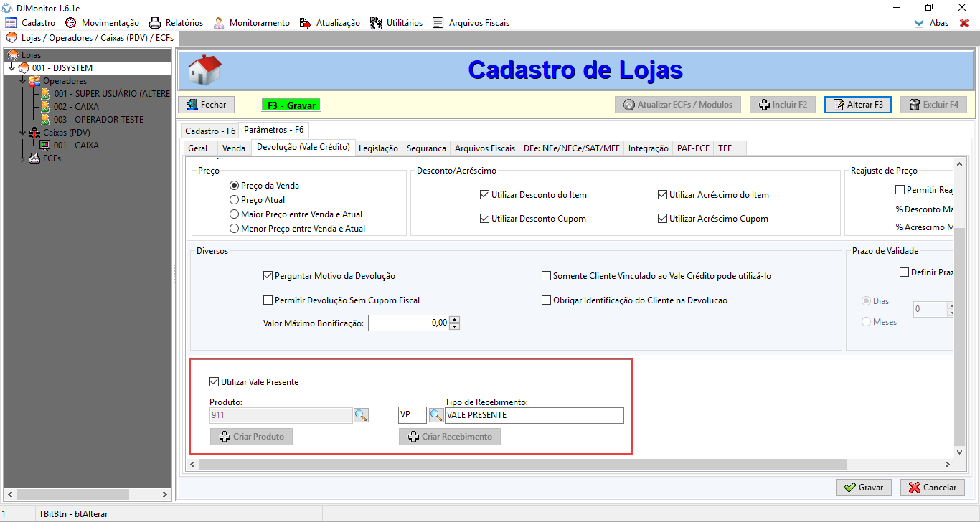Collapse the Operadores tree node
The width and height of the screenshot is (980, 522).
(22, 81)
